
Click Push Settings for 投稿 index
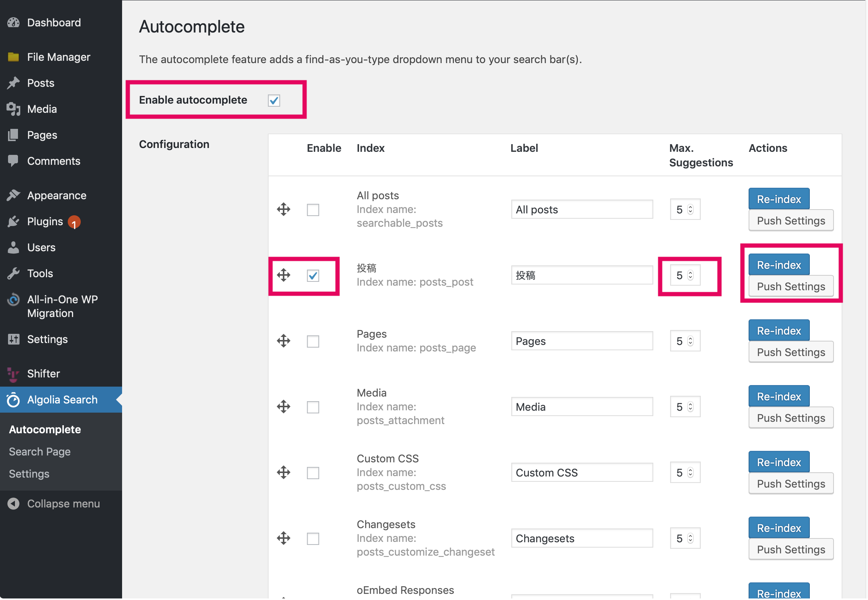click(x=791, y=286)
